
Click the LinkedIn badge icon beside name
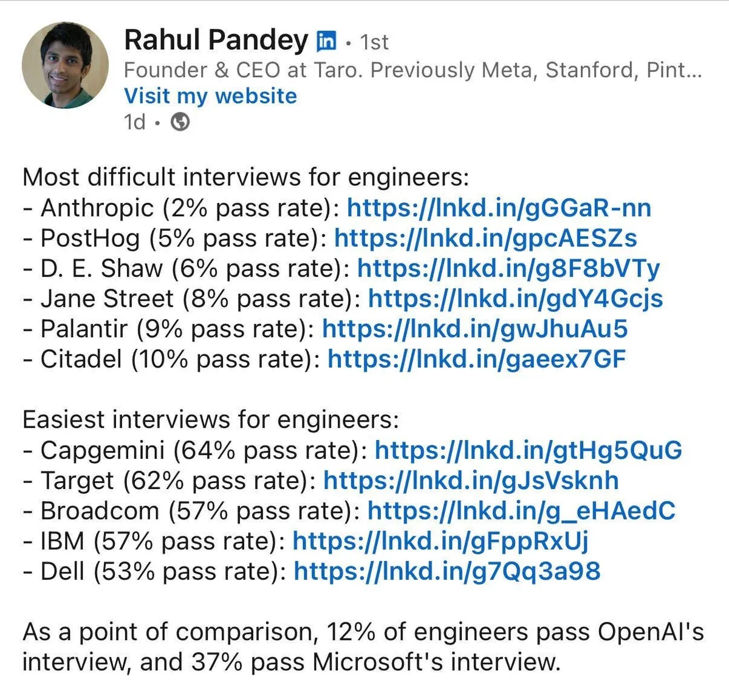click(x=326, y=41)
